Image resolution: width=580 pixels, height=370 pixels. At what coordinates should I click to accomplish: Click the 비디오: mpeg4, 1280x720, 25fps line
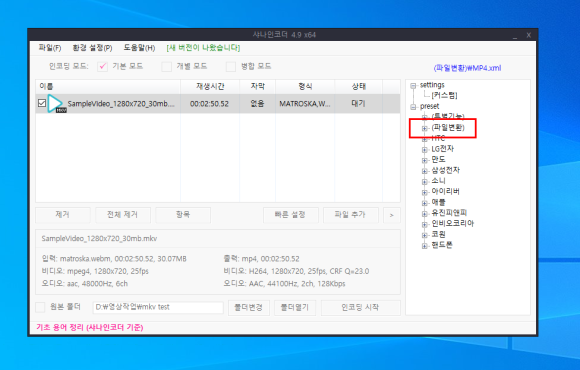pyautogui.click(x=95, y=271)
